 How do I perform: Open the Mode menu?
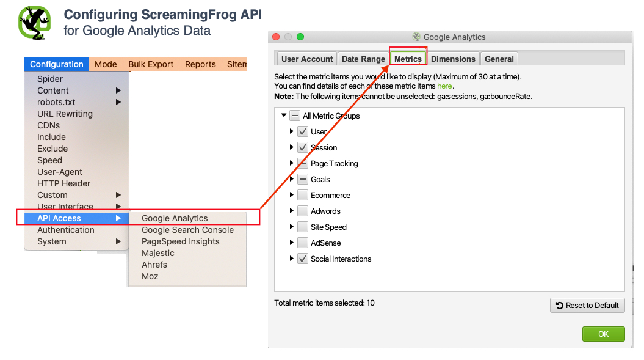coord(106,64)
